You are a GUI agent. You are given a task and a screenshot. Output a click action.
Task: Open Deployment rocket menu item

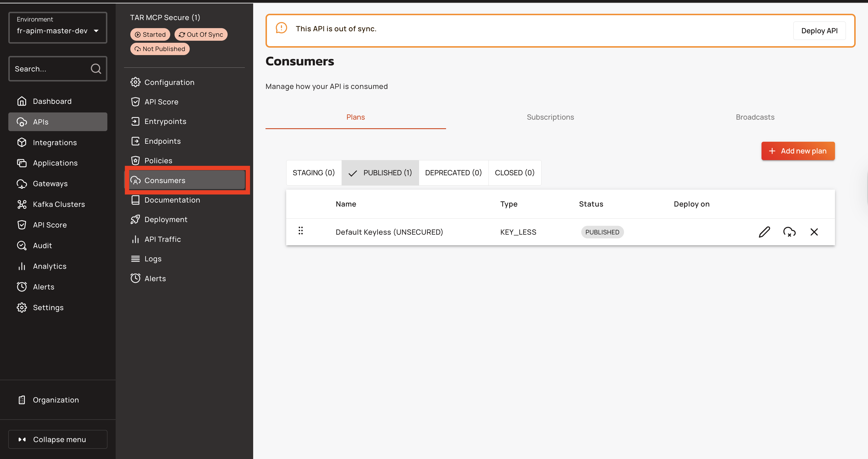165,219
